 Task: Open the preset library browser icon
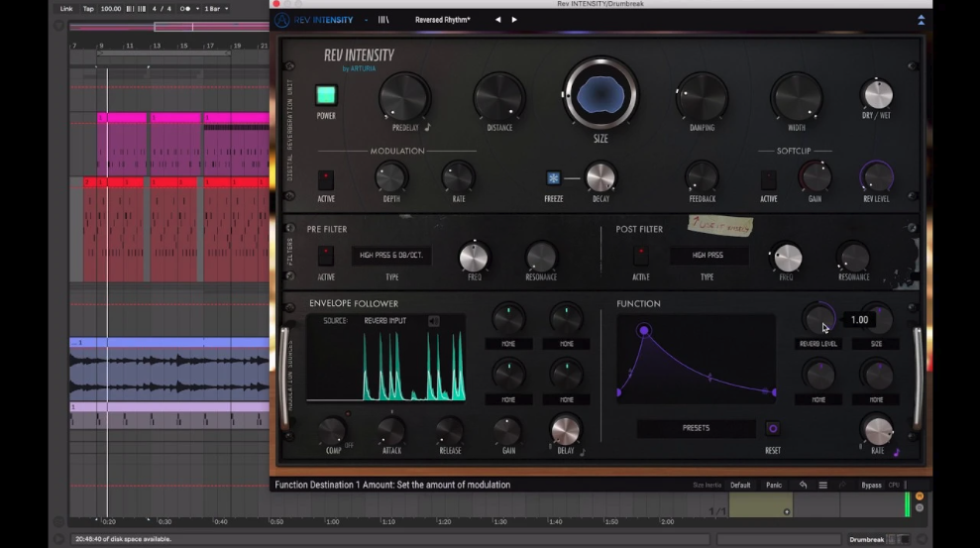coord(383,20)
